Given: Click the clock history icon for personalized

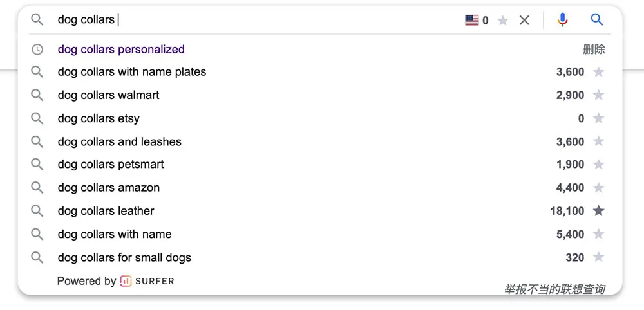Looking at the screenshot, I should (x=37, y=50).
